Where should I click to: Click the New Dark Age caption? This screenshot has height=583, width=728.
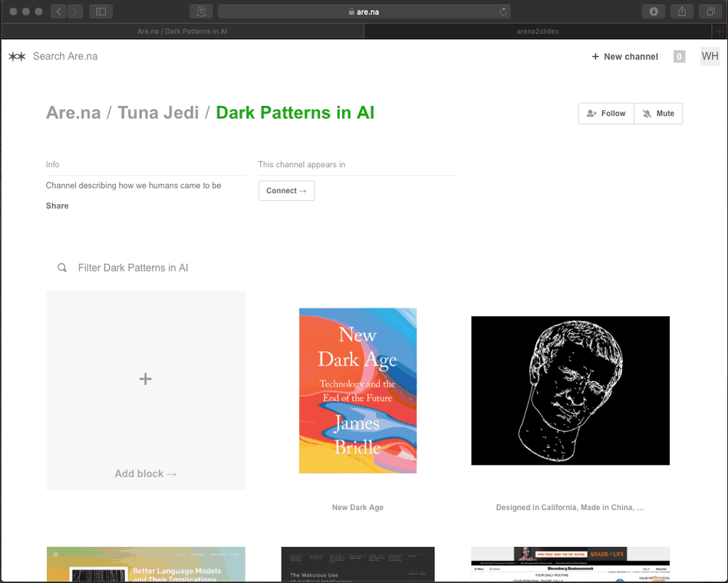(358, 507)
